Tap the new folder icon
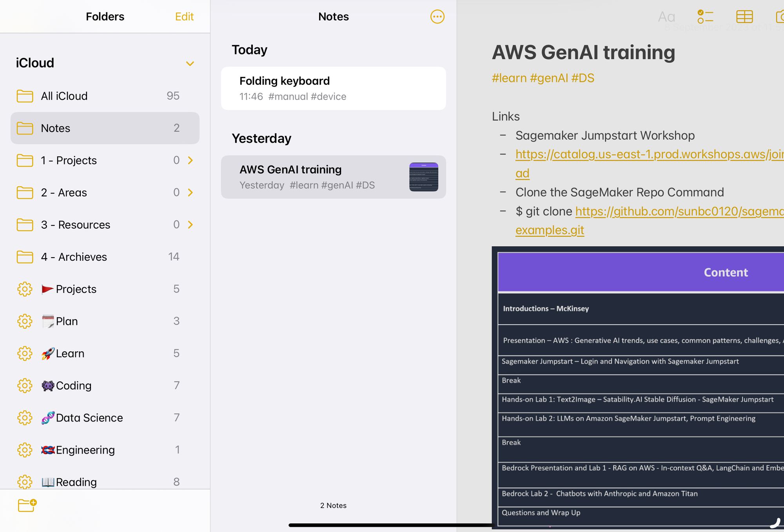The width and height of the screenshot is (784, 532). tap(27, 505)
